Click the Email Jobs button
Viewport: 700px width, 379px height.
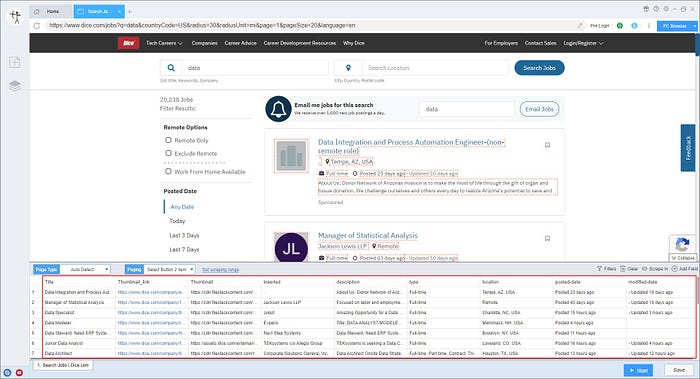pos(539,109)
